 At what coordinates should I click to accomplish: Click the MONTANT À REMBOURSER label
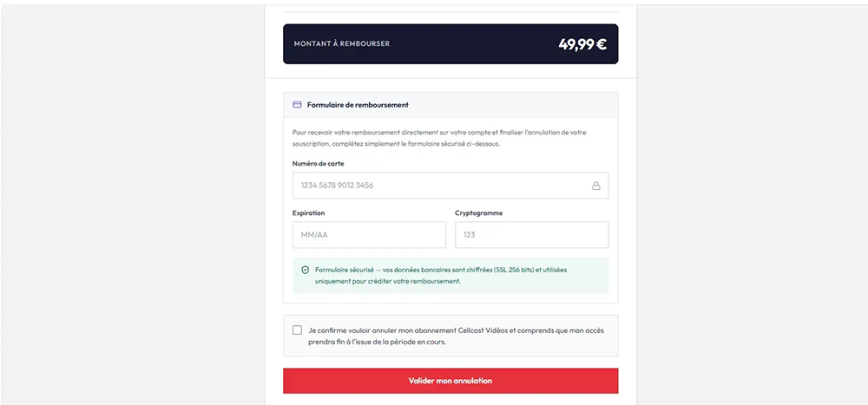click(x=342, y=43)
